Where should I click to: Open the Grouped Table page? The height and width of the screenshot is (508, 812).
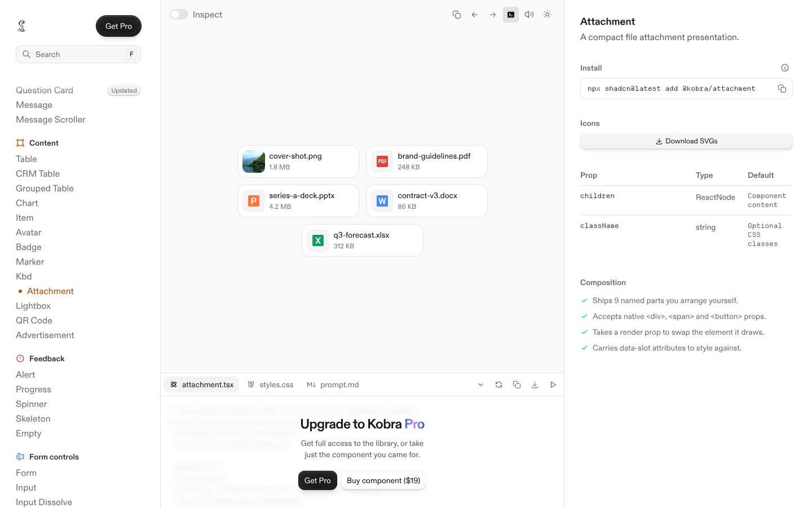(45, 189)
